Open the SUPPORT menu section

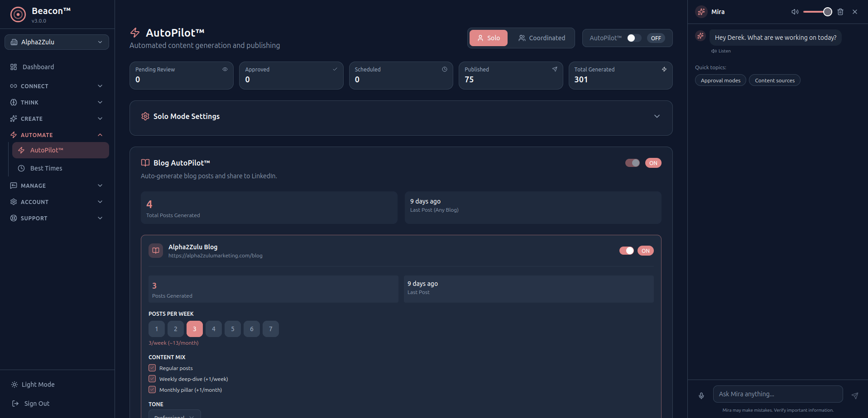(x=57, y=218)
